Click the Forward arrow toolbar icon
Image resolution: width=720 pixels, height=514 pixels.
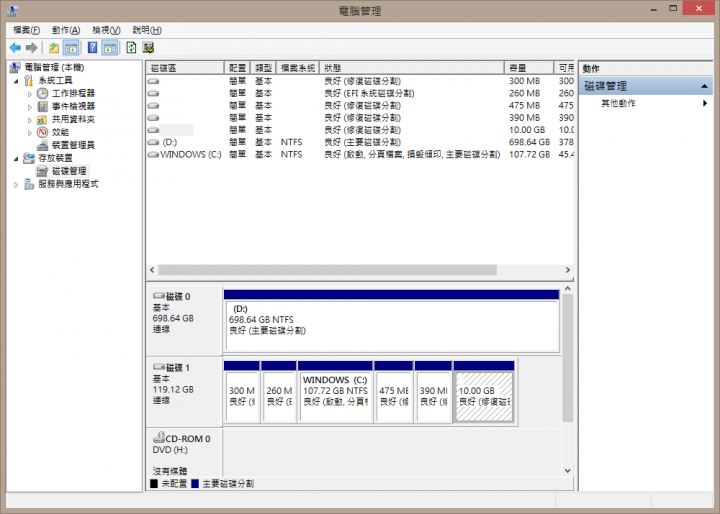pyautogui.click(x=32, y=47)
